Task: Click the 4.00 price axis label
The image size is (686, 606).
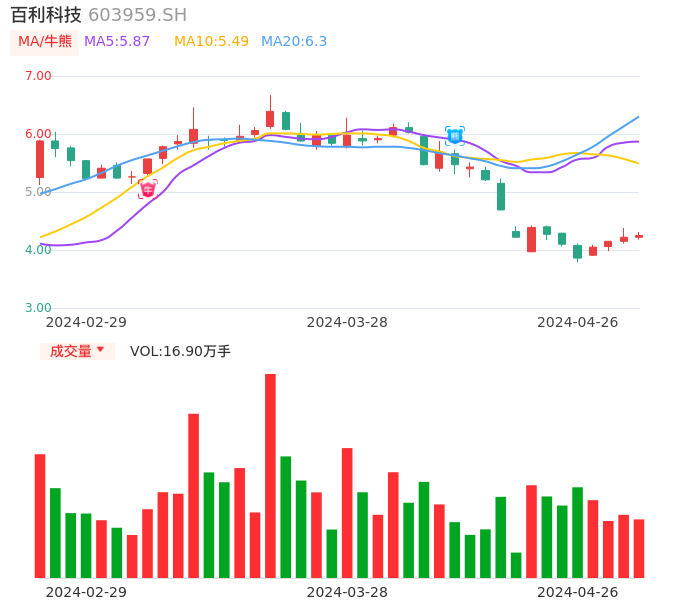Action: click(38, 250)
